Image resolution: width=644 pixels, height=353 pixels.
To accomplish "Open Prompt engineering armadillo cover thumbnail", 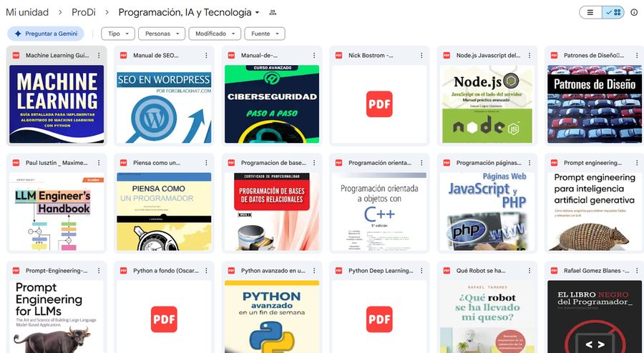I will [595, 212].
